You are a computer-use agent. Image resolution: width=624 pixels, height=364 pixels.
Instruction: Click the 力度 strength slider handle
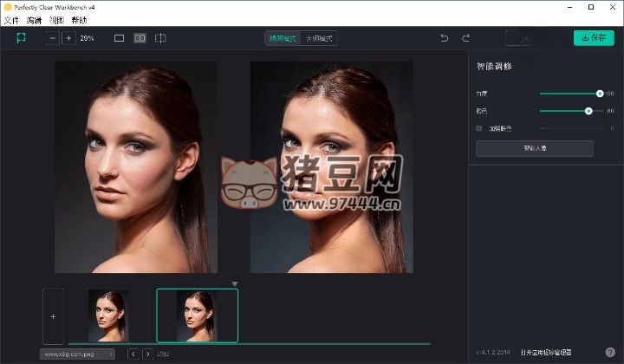pos(600,93)
